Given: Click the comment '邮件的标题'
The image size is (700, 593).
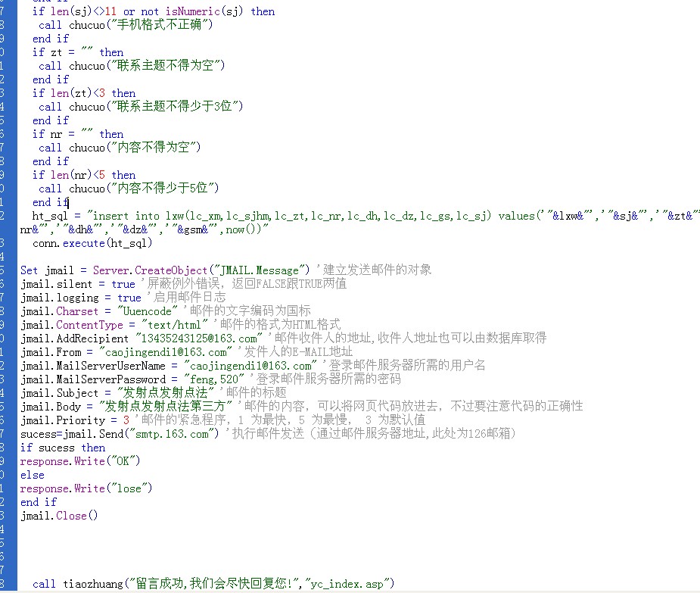Looking at the screenshot, I should coord(257,393).
